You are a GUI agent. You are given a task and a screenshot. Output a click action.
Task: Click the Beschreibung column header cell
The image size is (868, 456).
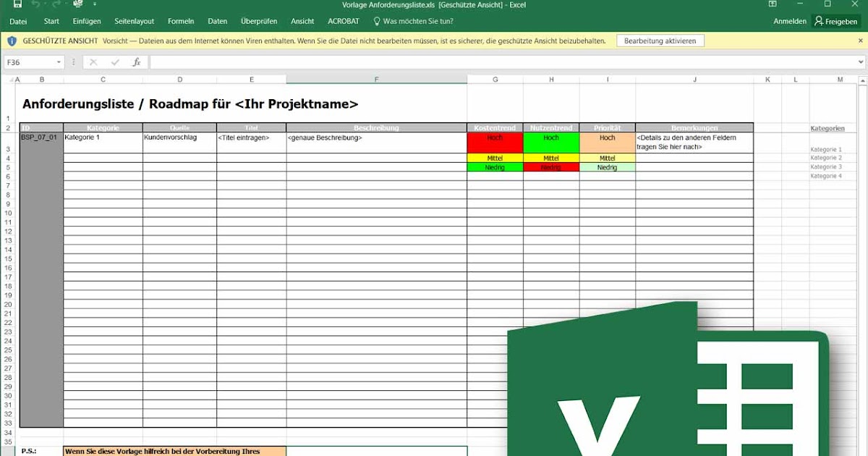tap(376, 128)
